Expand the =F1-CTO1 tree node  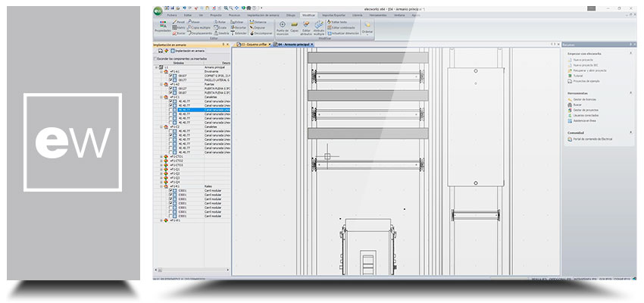click(x=161, y=157)
